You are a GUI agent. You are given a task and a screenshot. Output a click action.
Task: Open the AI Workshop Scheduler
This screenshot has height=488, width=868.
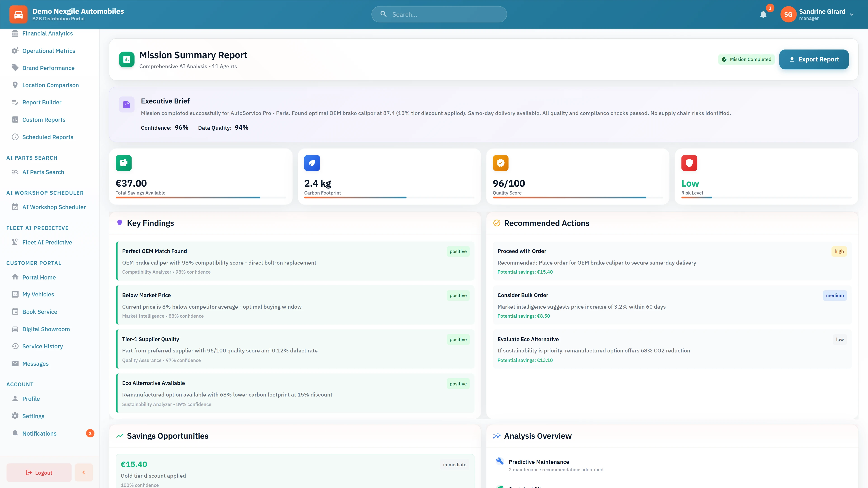coord(54,207)
